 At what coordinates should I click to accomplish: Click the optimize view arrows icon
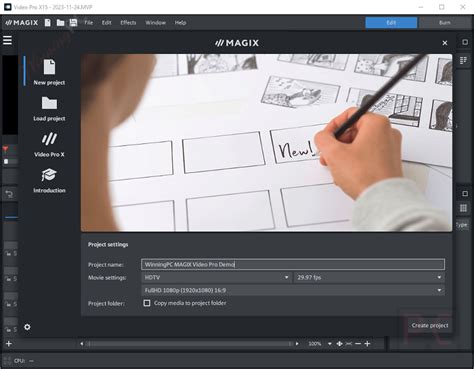(339, 344)
